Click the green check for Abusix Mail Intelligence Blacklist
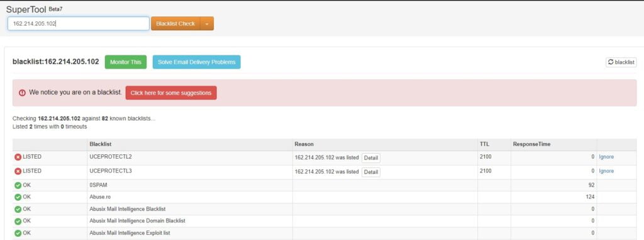 click(18, 209)
